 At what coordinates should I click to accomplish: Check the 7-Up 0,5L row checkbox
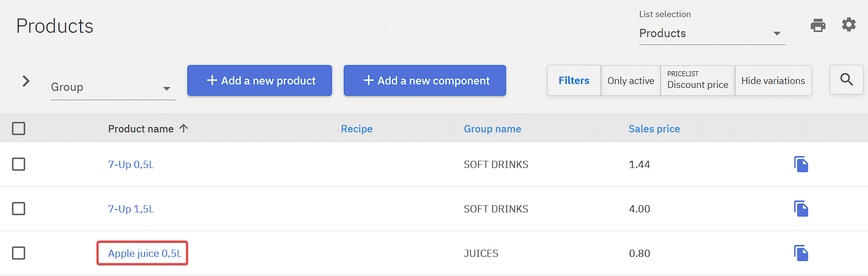19,164
